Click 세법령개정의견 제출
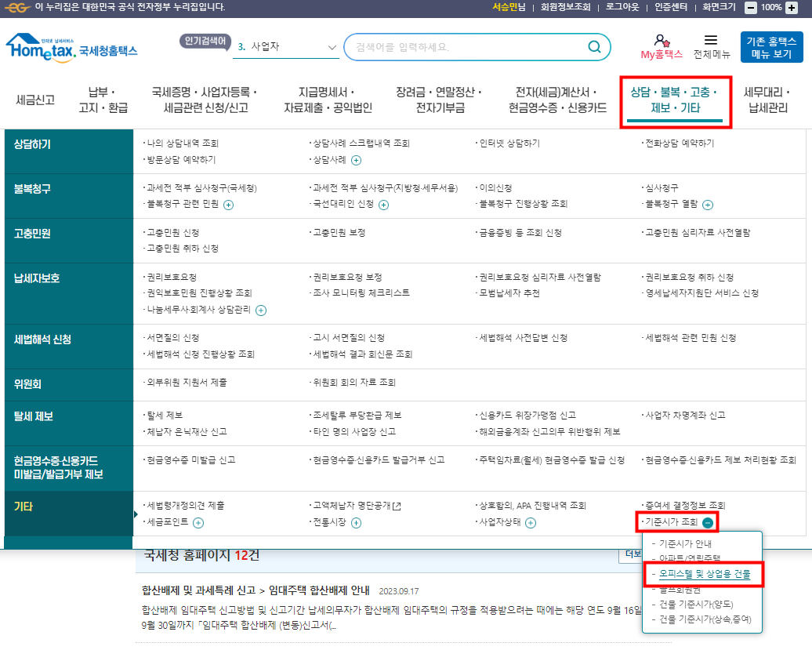The width and height of the screenshot is (812, 650). pos(186,506)
